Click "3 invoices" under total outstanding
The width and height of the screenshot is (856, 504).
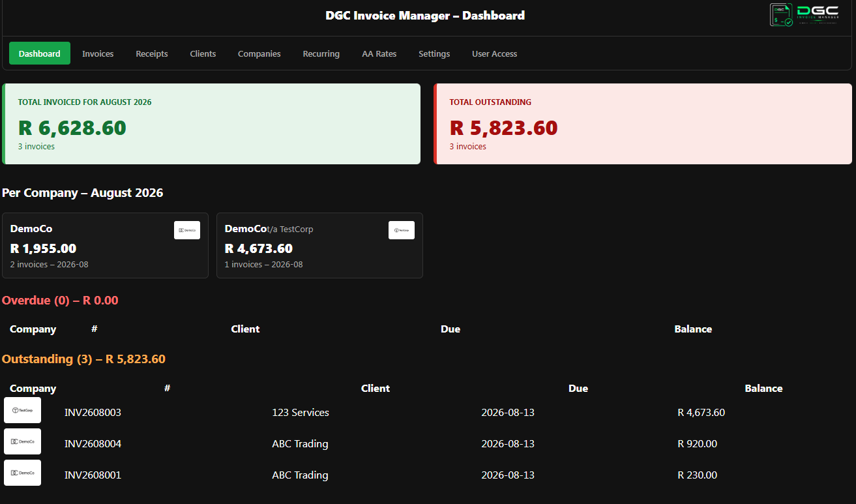click(x=468, y=147)
